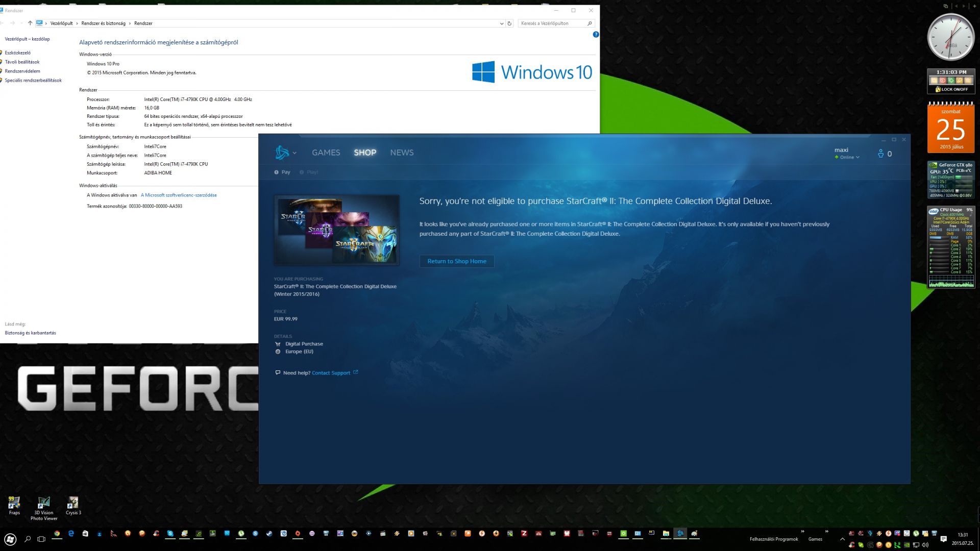980x551 pixels.
Task: Launch Google Chrome from taskbar
Action: pos(57,534)
